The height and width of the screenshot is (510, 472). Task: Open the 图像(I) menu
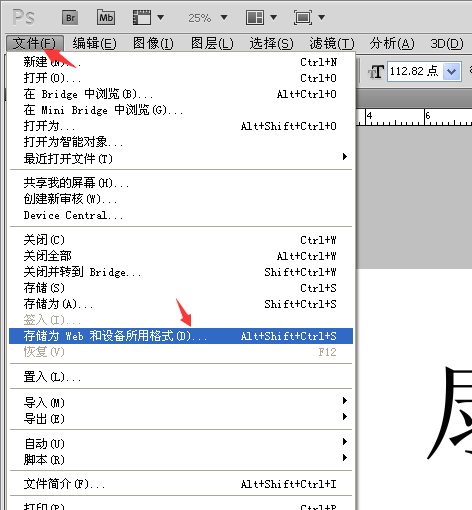(x=153, y=43)
